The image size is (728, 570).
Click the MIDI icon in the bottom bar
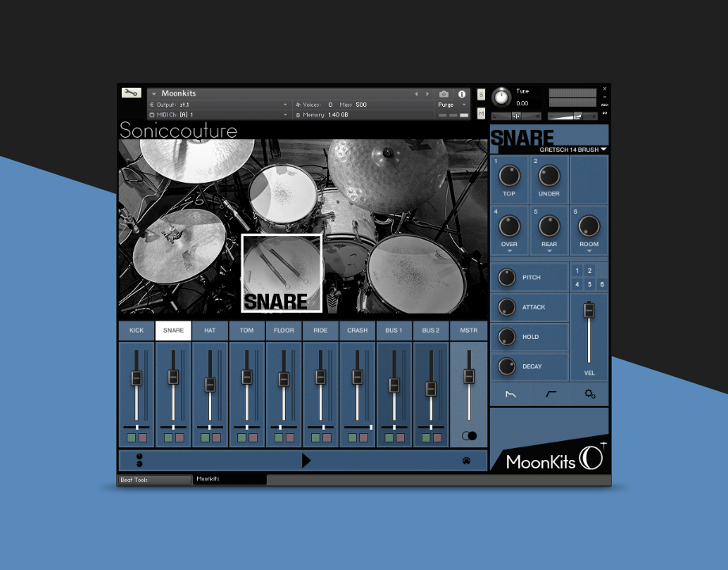[x=466, y=460]
